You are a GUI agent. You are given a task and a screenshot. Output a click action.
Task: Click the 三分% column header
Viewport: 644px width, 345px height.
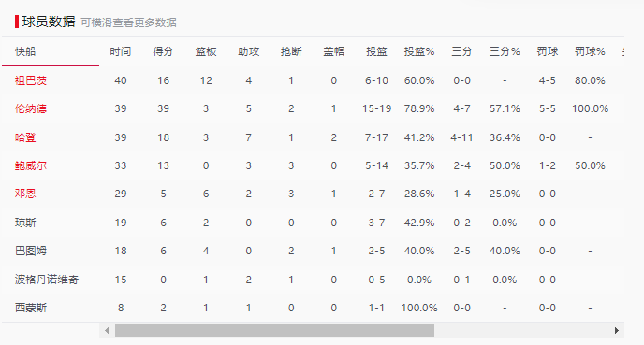click(505, 51)
